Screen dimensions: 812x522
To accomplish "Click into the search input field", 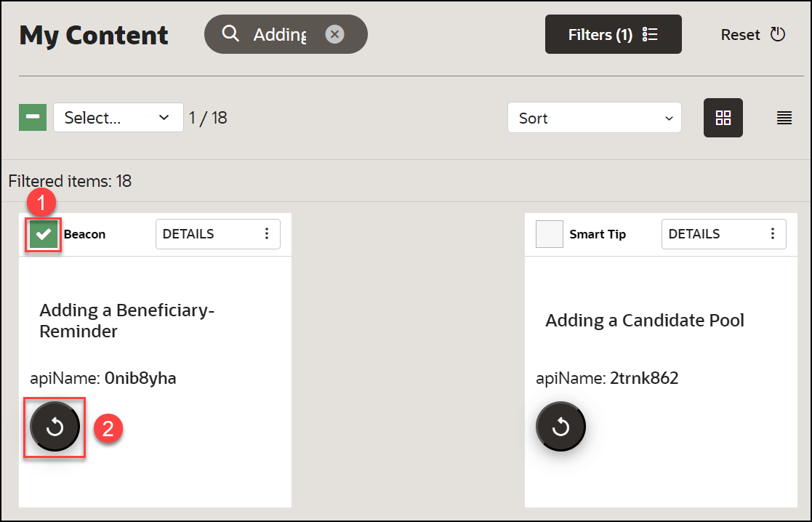I will (280, 34).
